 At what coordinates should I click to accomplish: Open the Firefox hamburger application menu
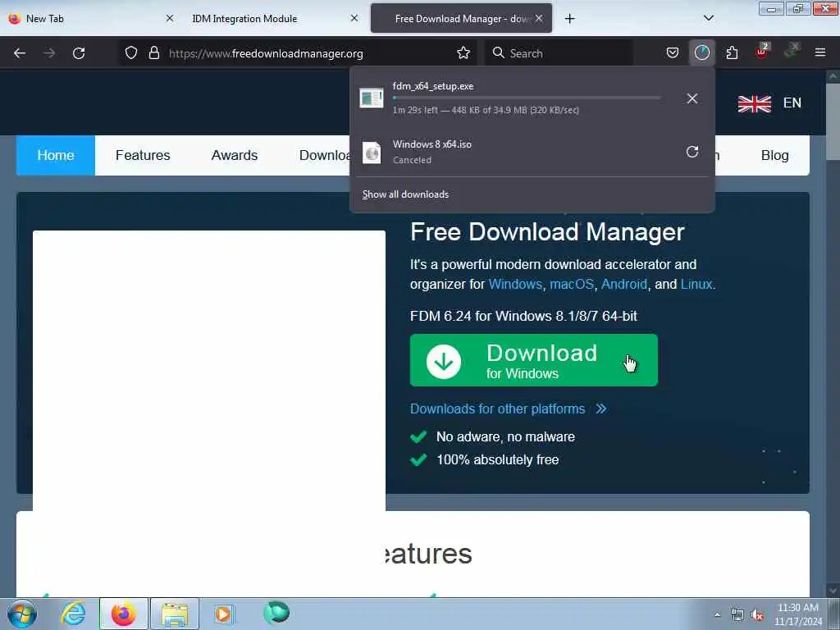click(820, 53)
